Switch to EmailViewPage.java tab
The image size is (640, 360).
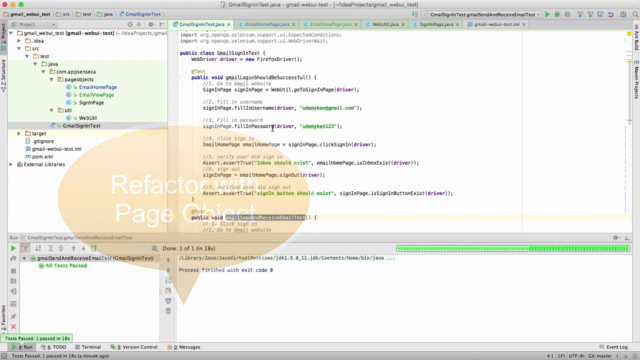coord(330,24)
